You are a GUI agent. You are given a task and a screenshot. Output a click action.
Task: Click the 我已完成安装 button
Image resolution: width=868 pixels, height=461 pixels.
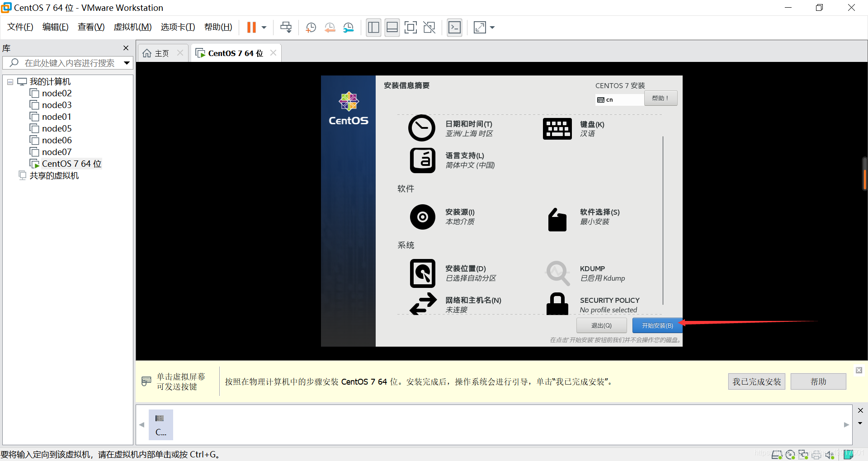coord(757,381)
